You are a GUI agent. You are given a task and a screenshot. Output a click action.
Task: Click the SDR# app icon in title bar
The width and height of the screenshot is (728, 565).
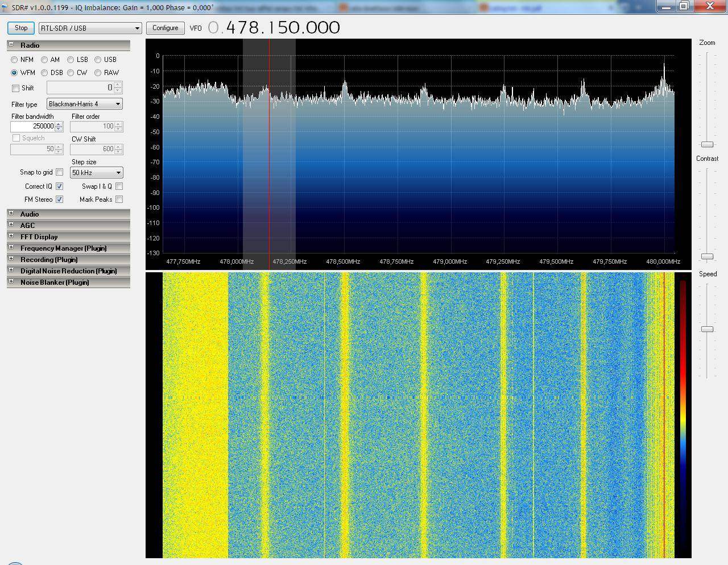[5, 7]
